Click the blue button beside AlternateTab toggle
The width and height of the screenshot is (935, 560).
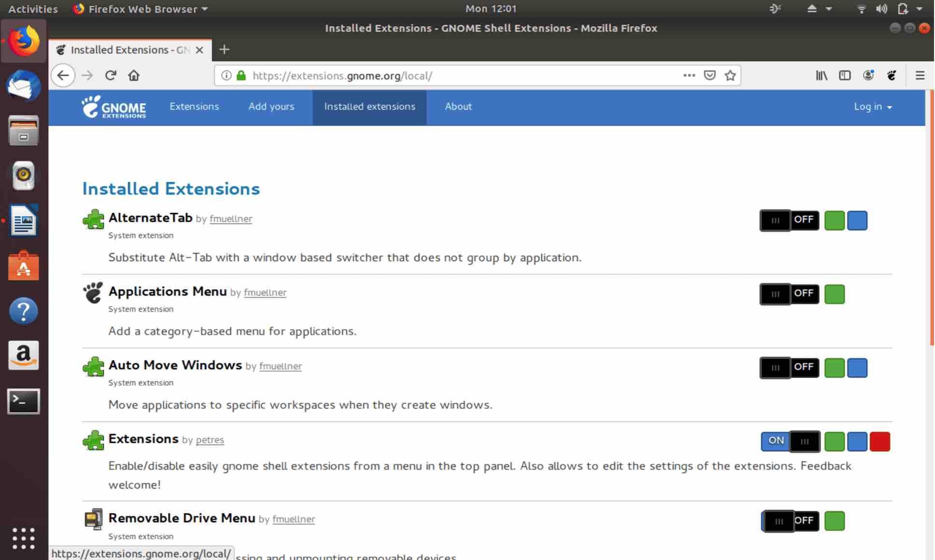[858, 220]
